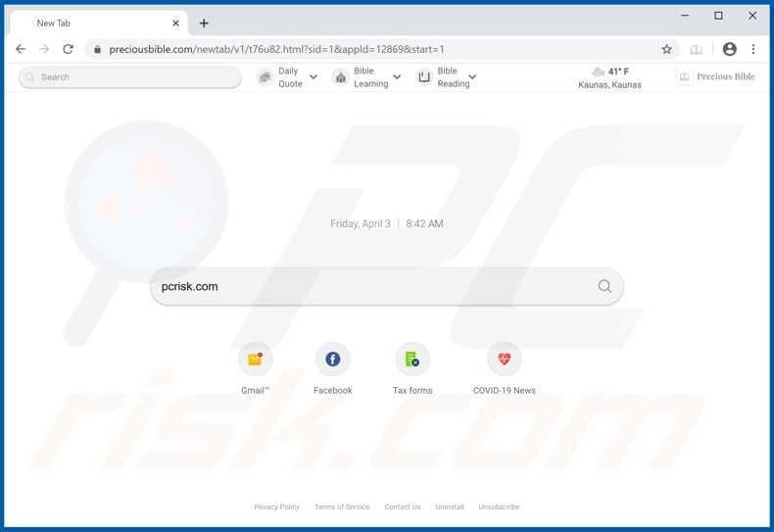
Task: Click the Uninstall footer link
Action: pyautogui.click(x=450, y=507)
